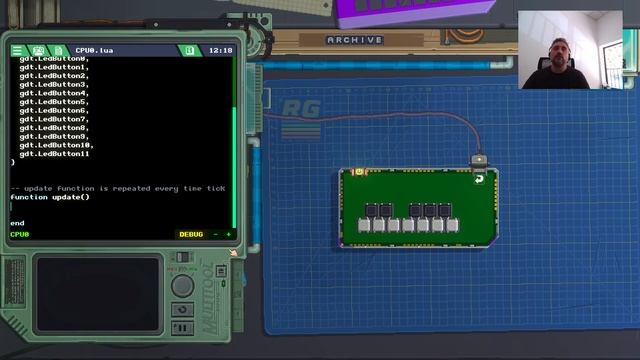
Task: Click the line gdt.LedButton9
Action: point(54,136)
